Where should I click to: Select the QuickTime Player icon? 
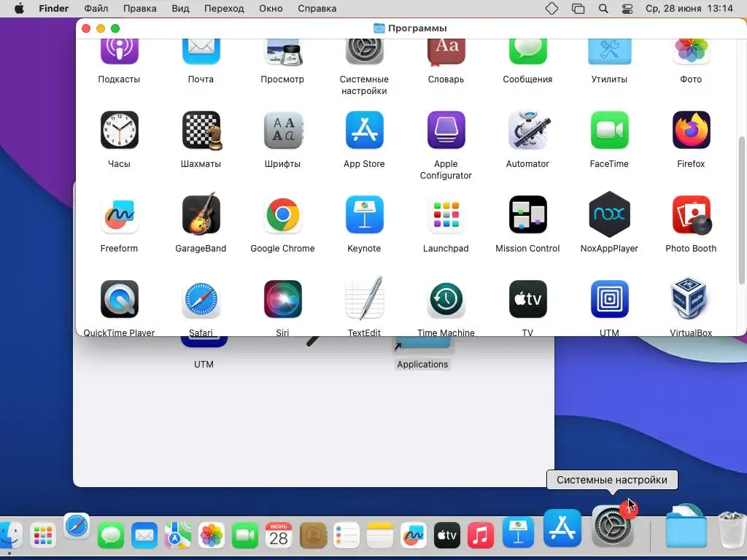click(x=119, y=299)
